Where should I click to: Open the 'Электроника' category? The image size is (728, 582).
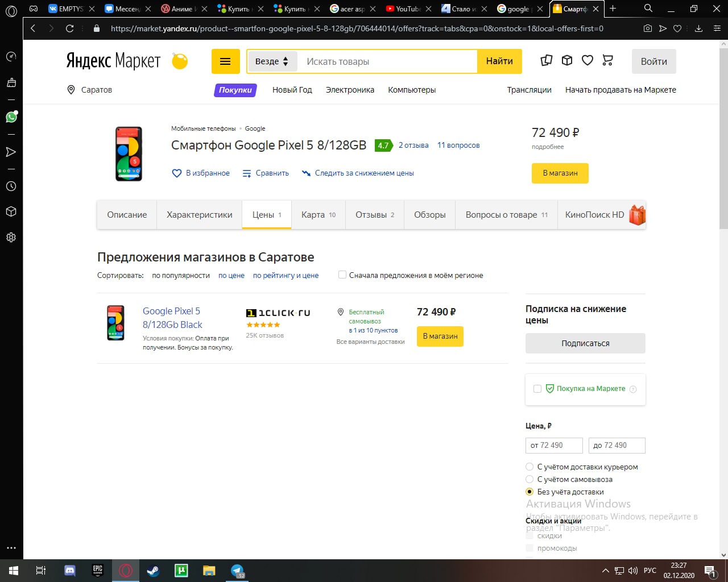pyautogui.click(x=350, y=90)
